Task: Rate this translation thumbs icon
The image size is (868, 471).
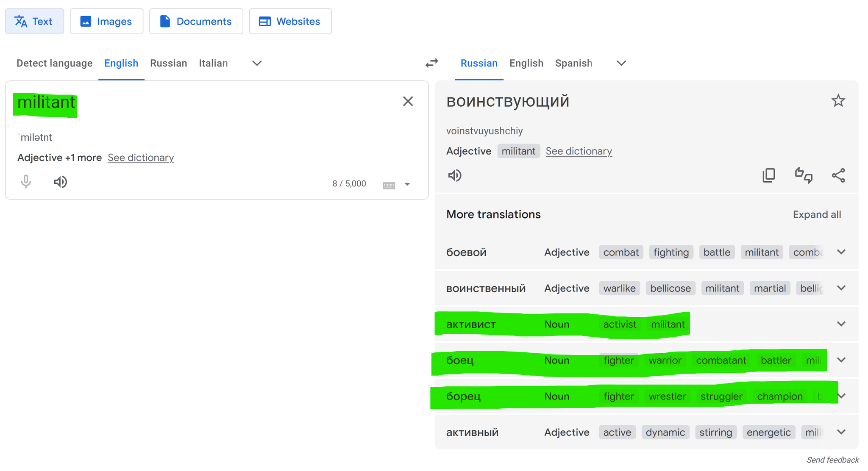Action: click(803, 175)
